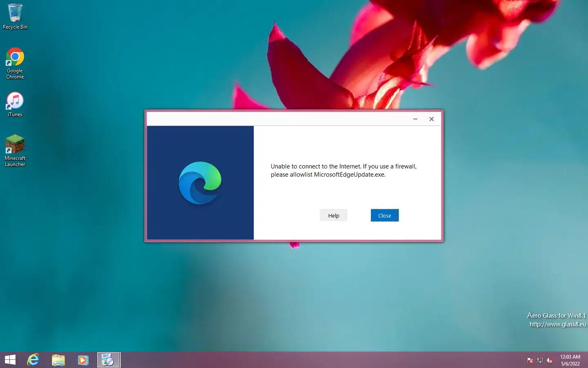Select the Google Chrome desktop shortcut
This screenshot has width=588, height=368.
click(x=15, y=63)
